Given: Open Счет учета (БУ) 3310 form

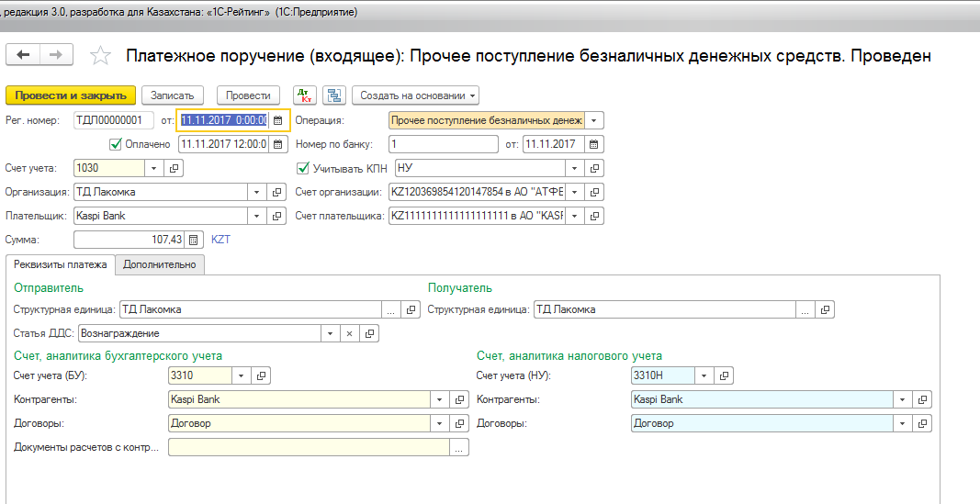Looking at the screenshot, I should click(x=261, y=376).
